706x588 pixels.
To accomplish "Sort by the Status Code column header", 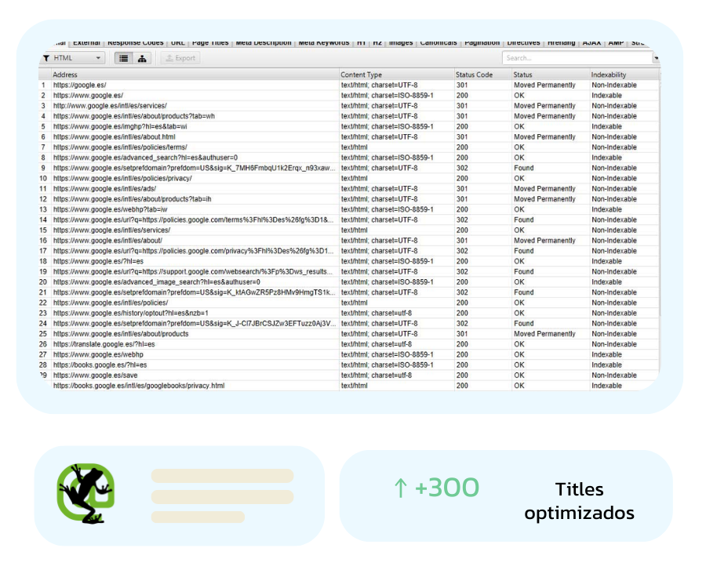I will pyautogui.click(x=483, y=74).
